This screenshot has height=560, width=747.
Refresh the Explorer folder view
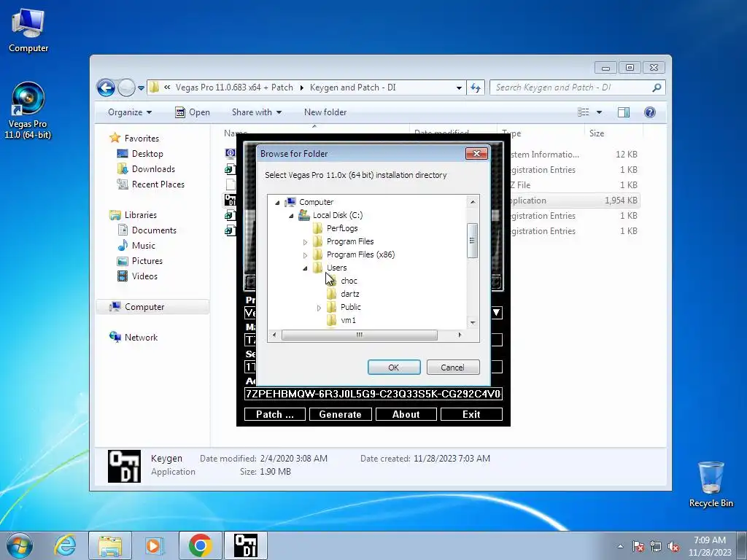pyautogui.click(x=476, y=87)
